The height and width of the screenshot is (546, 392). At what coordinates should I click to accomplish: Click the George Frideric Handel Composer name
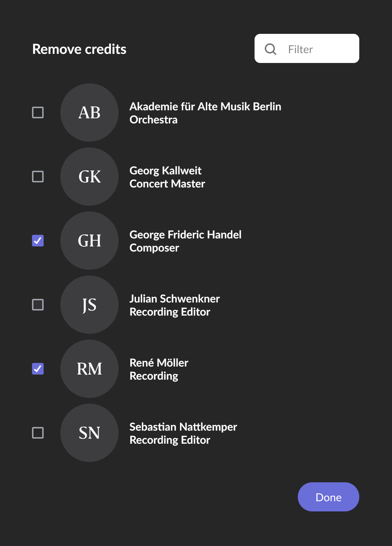pos(185,241)
